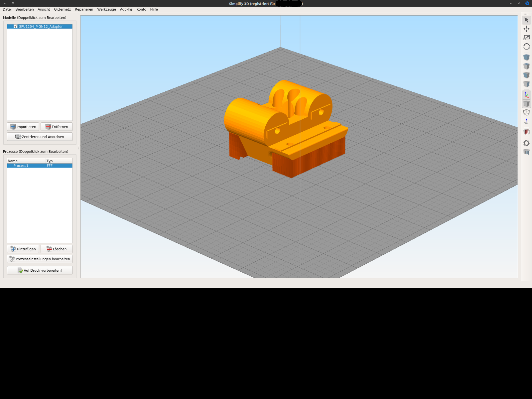
Task: Click Auf Druck vorbereiten button
Action: 40,270
